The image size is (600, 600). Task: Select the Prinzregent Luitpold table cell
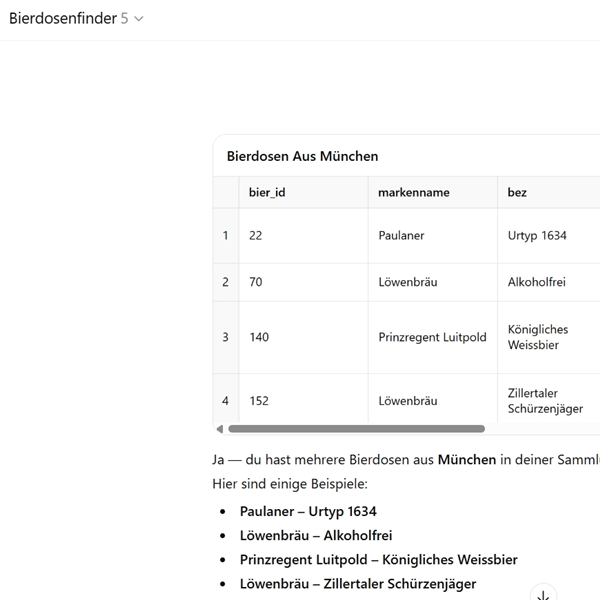tap(432, 337)
